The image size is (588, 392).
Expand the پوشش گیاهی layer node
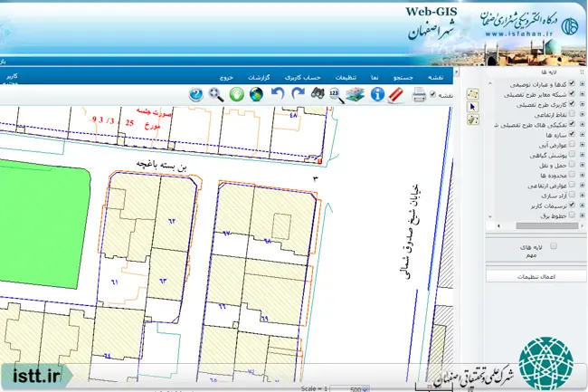[x=582, y=155]
